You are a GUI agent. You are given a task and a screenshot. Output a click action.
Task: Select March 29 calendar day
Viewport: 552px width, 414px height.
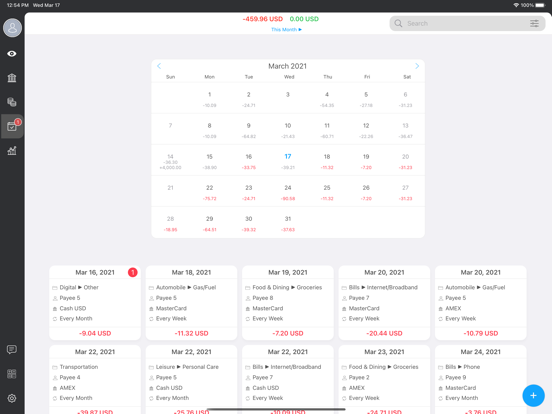click(x=209, y=223)
